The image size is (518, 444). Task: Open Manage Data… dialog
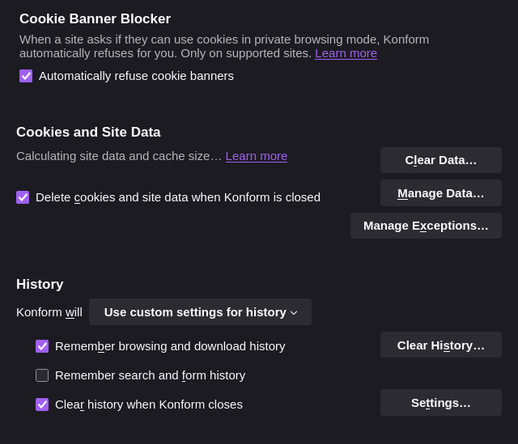(441, 193)
